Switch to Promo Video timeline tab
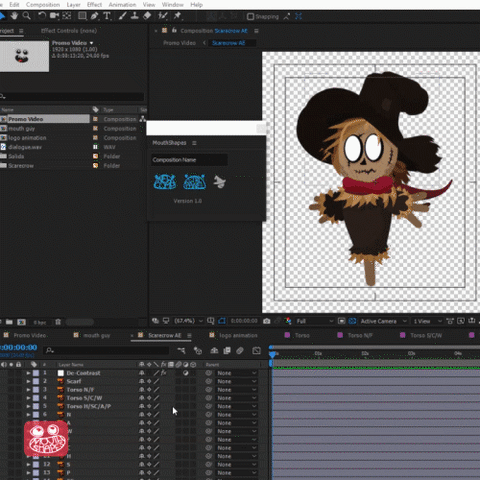This screenshot has height=480, width=480. click(x=29, y=335)
